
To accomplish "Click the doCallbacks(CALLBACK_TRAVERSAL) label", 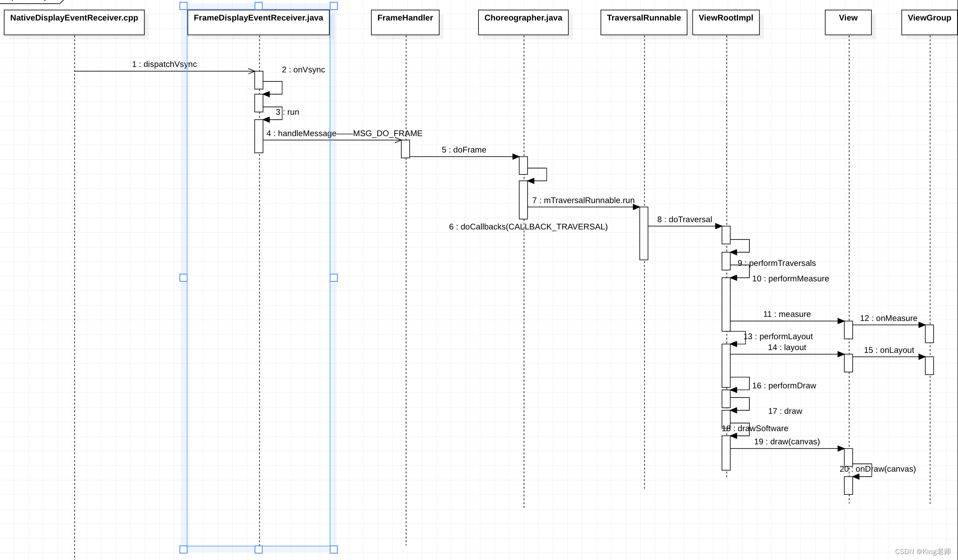I will point(528,227).
